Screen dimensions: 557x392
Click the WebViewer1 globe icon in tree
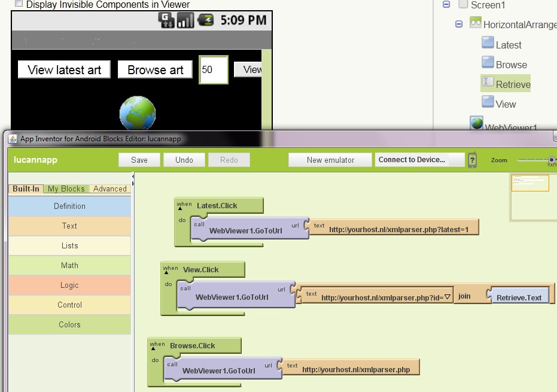[x=476, y=123]
